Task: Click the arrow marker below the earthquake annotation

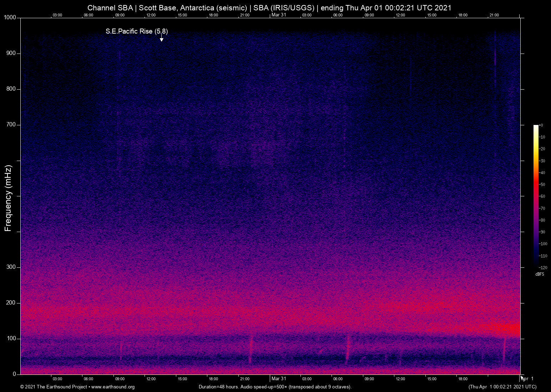Action: (x=162, y=38)
